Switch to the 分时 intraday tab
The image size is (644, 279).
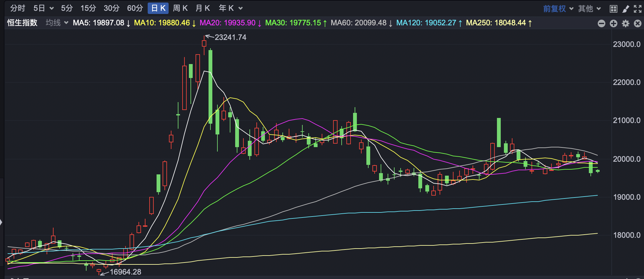point(17,8)
